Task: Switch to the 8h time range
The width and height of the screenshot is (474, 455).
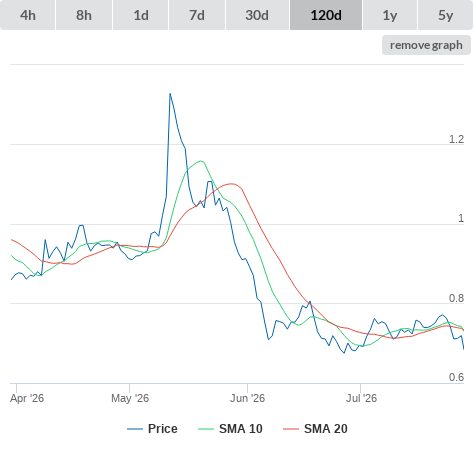Action: (x=84, y=15)
